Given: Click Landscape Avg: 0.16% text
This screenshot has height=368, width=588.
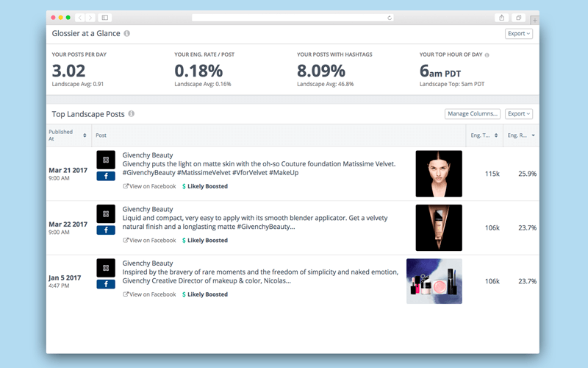Looking at the screenshot, I should pos(203,84).
